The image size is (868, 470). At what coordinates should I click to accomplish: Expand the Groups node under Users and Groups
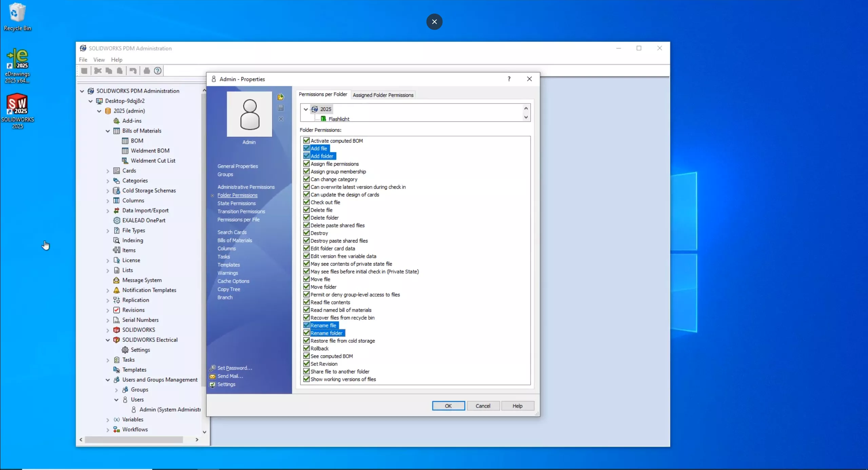[116, 390]
